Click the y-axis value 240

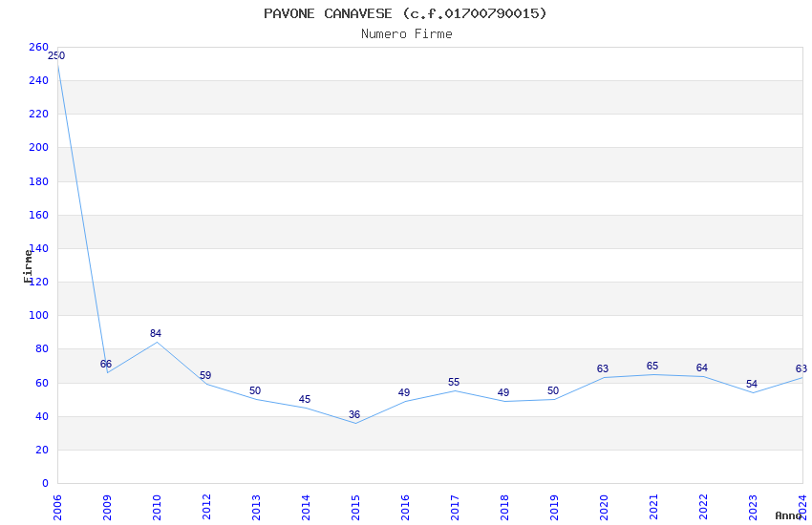coord(38,81)
